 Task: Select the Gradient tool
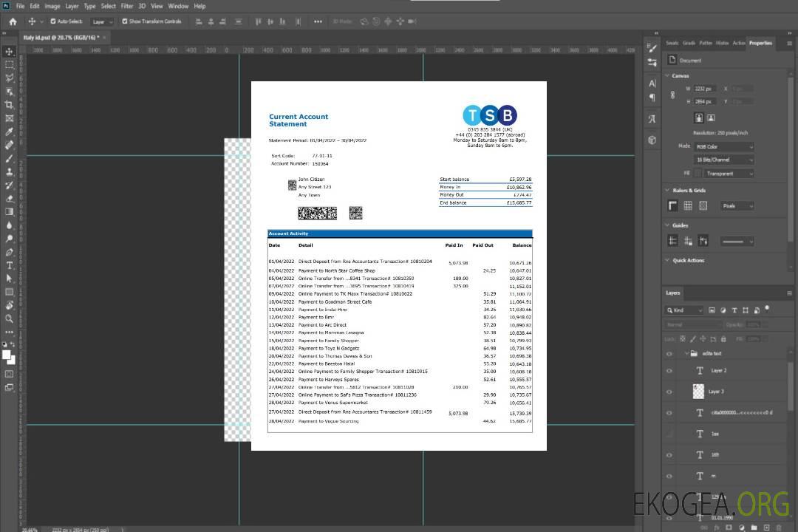coord(9,212)
